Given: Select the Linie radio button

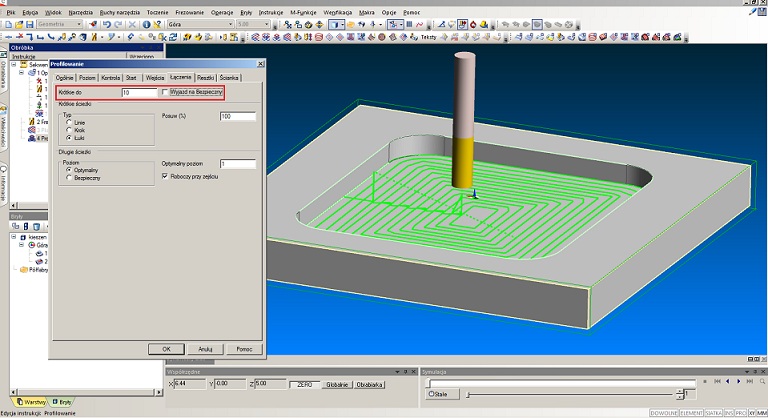Looking at the screenshot, I should tap(69, 122).
